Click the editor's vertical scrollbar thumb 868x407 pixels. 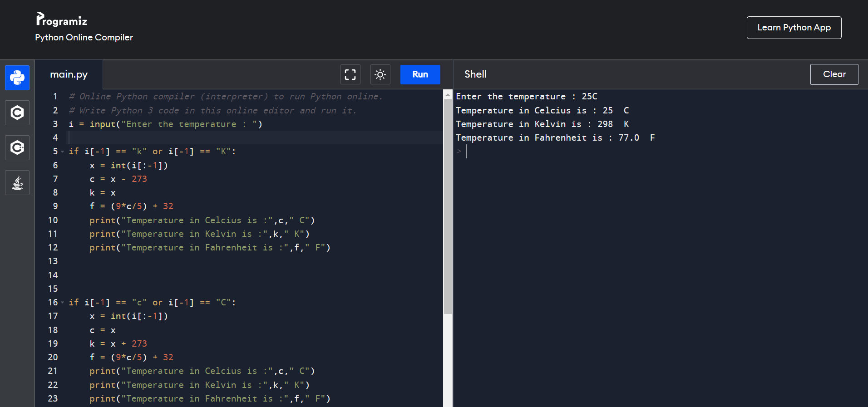pos(448,204)
